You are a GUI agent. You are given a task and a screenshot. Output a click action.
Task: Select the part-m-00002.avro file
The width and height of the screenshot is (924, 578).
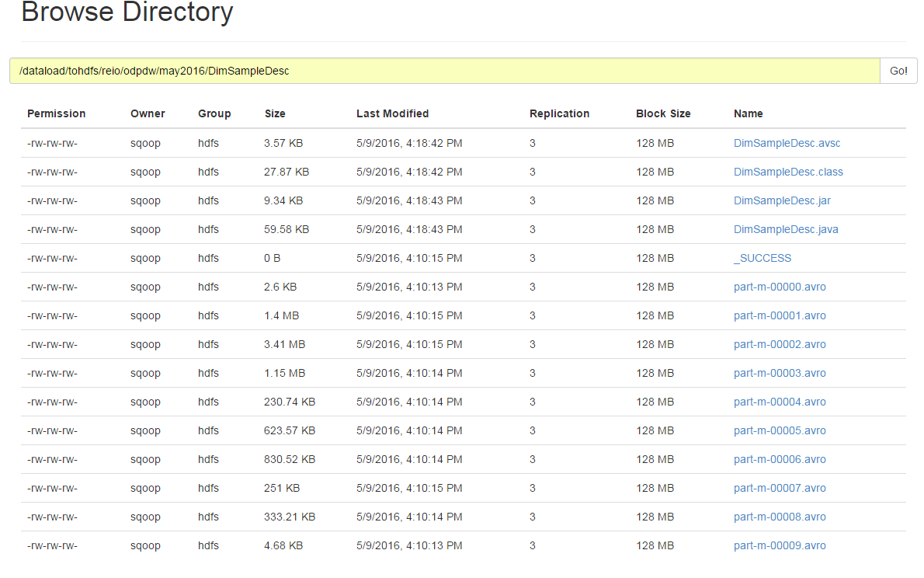pos(780,344)
